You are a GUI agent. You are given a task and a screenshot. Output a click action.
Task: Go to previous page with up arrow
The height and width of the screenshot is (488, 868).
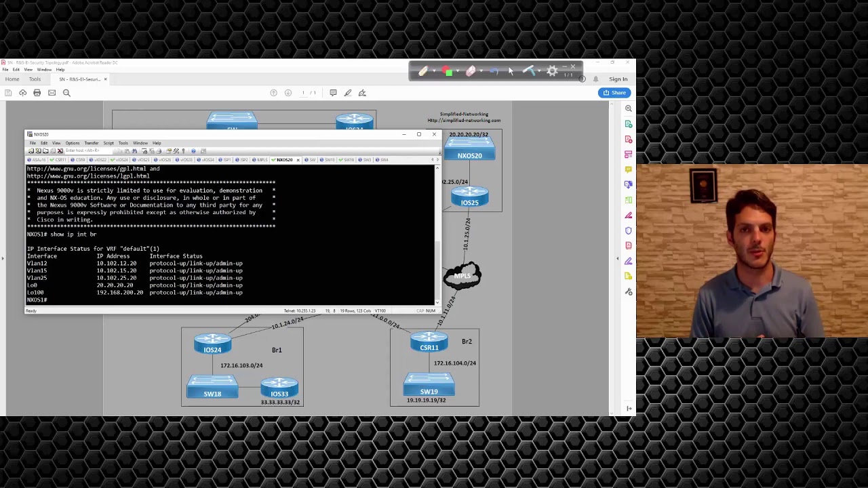point(273,93)
